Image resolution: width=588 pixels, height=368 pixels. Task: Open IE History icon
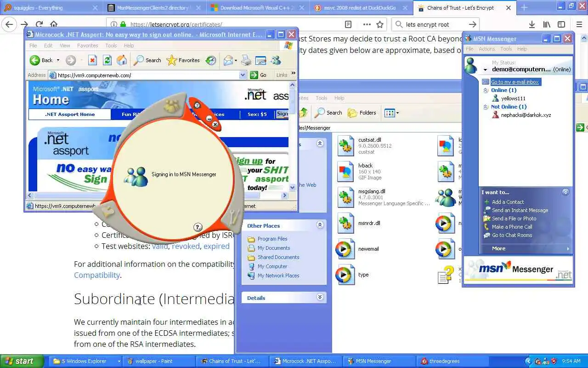[x=210, y=60]
